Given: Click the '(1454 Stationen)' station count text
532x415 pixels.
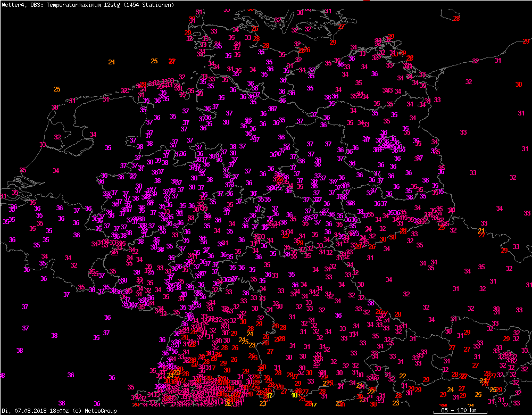Looking at the screenshot, I should tap(148, 5).
